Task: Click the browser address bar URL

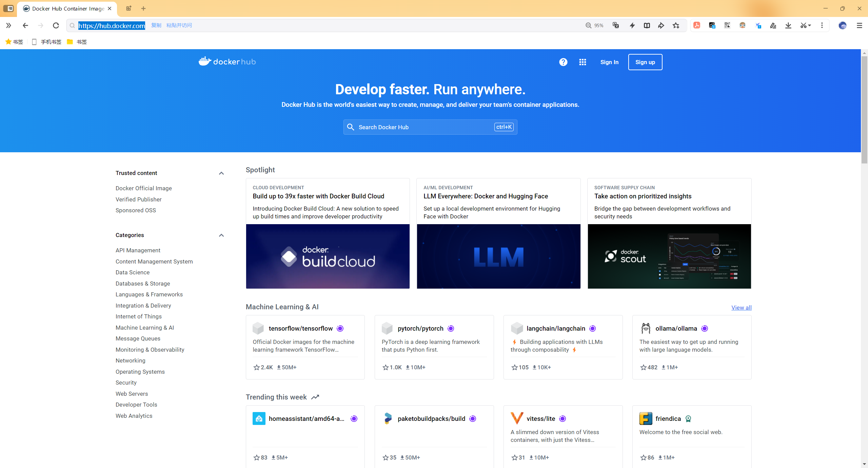Action: [112, 25]
